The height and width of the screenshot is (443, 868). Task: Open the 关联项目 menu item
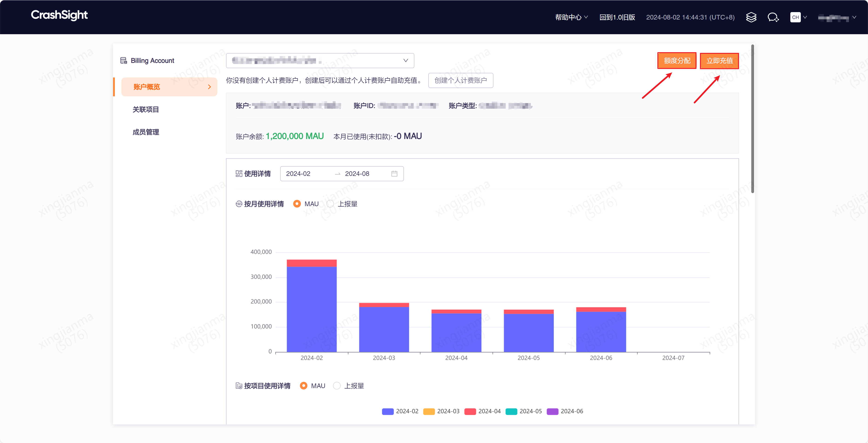pyautogui.click(x=146, y=110)
